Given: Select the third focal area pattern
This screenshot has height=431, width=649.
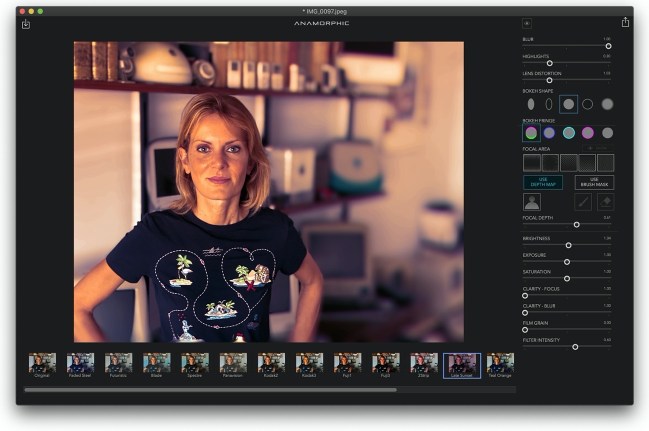Looking at the screenshot, I should pos(569,163).
